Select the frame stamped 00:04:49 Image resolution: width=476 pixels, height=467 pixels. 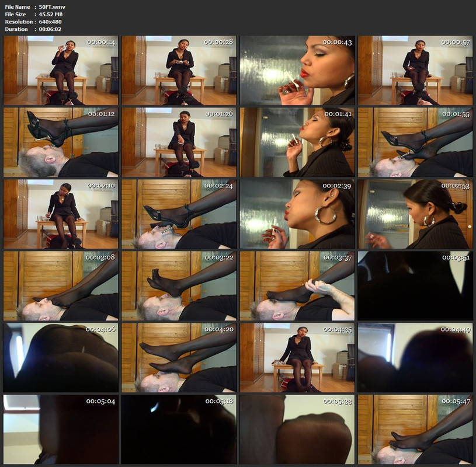415,358
